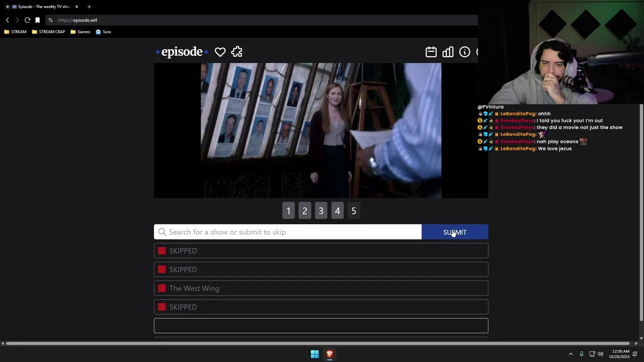The image size is (644, 362).
Task: Select the Episode weekly TV show tab
Action: (42, 7)
